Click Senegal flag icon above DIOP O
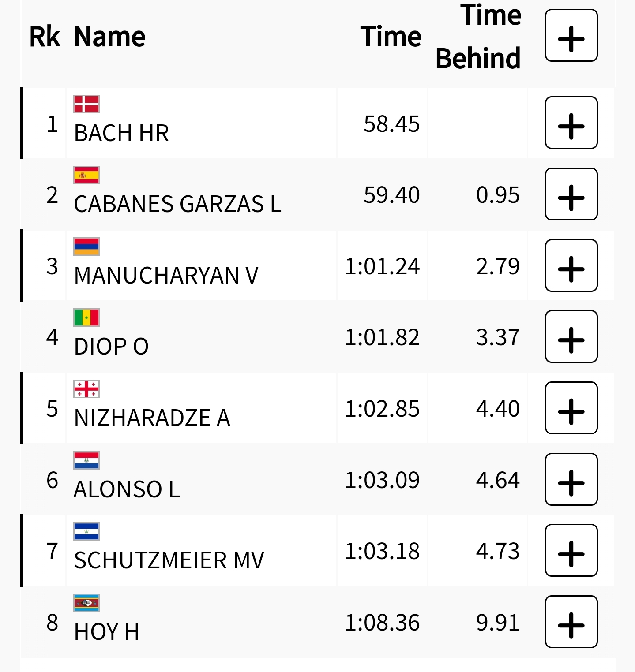The image size is (635, 672). (x=86, y=317)
